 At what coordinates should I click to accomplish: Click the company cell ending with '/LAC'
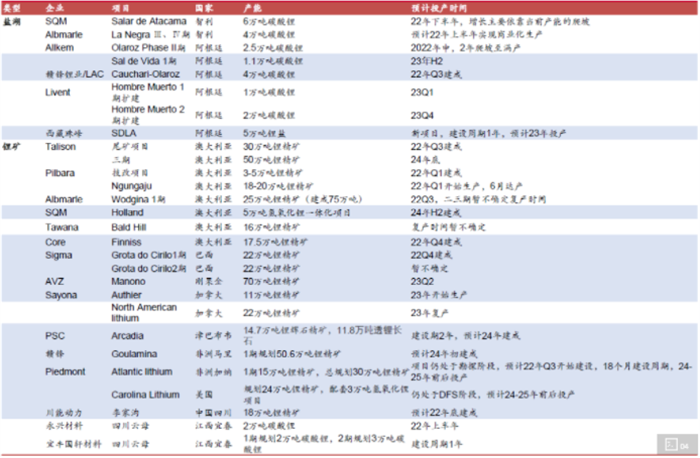tap(75, 74)
